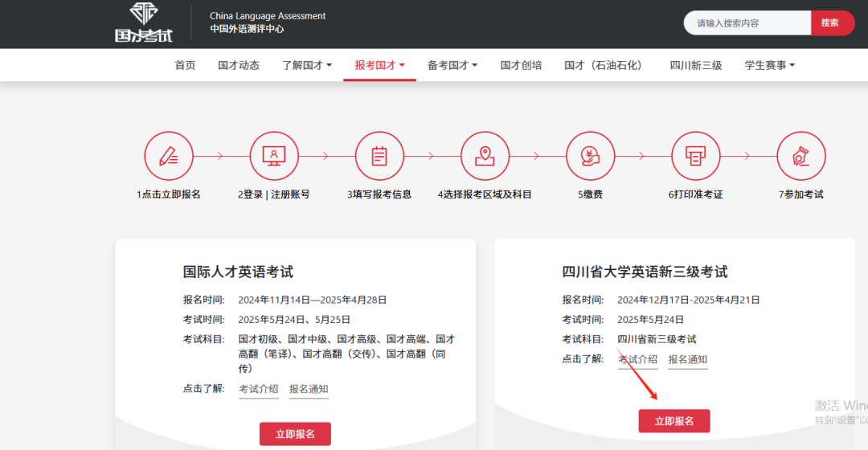
Task: Click exam date 2025年5月24日、5月25日
Action: pyautogui.click(x=294, y=319)
